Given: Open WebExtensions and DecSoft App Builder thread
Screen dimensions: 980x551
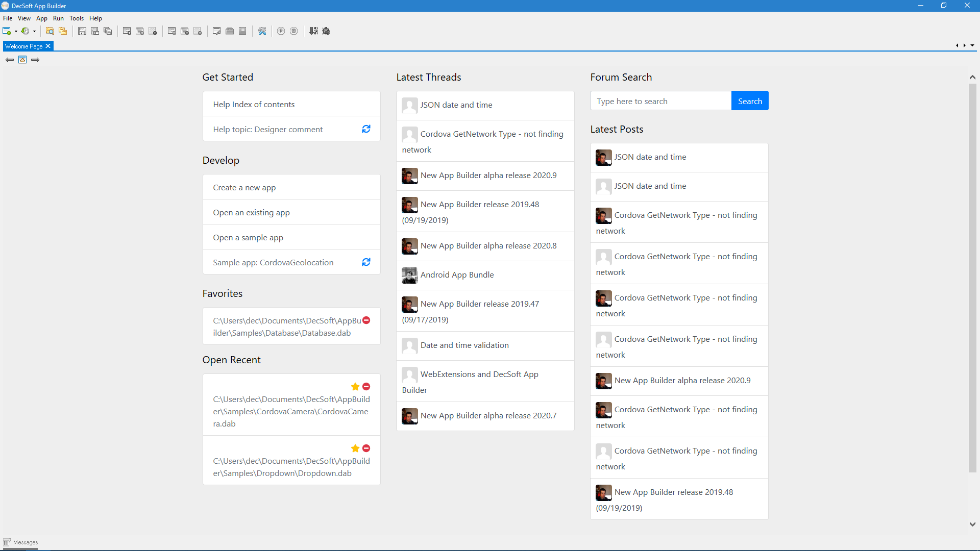Looking at the screenshot, I should [485, 381].
